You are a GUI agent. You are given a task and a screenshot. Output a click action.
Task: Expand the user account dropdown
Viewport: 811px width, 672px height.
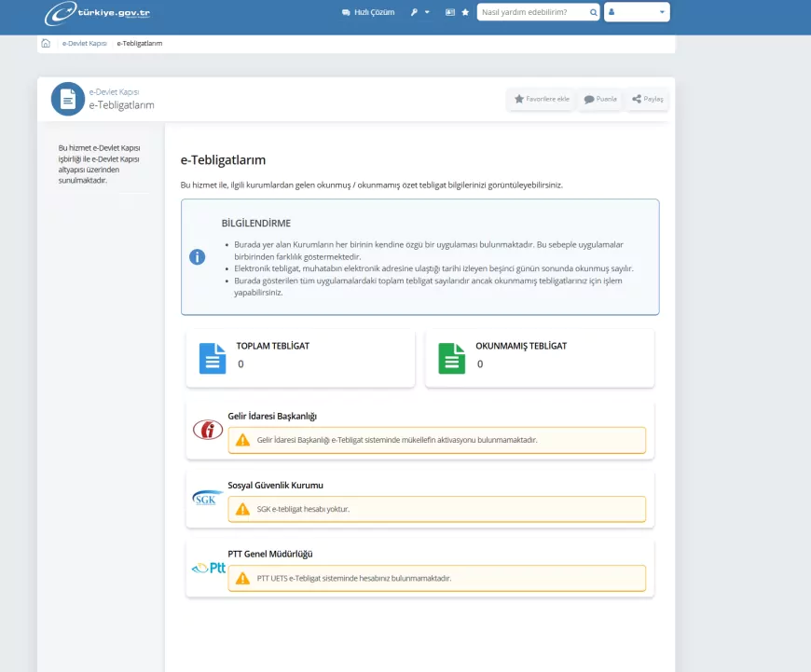[637, 13]
